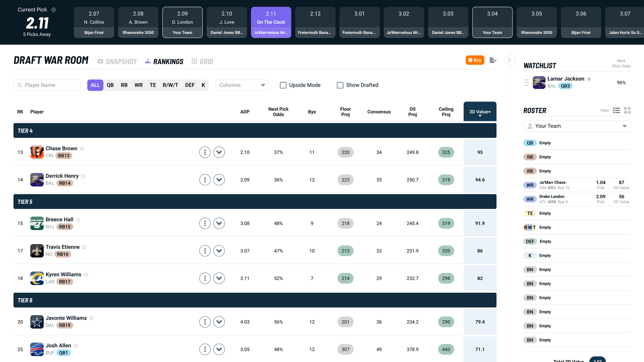644x362 pixels.
Task: Expand Chase Brown's row details
Action: click(x=219, y=152)
